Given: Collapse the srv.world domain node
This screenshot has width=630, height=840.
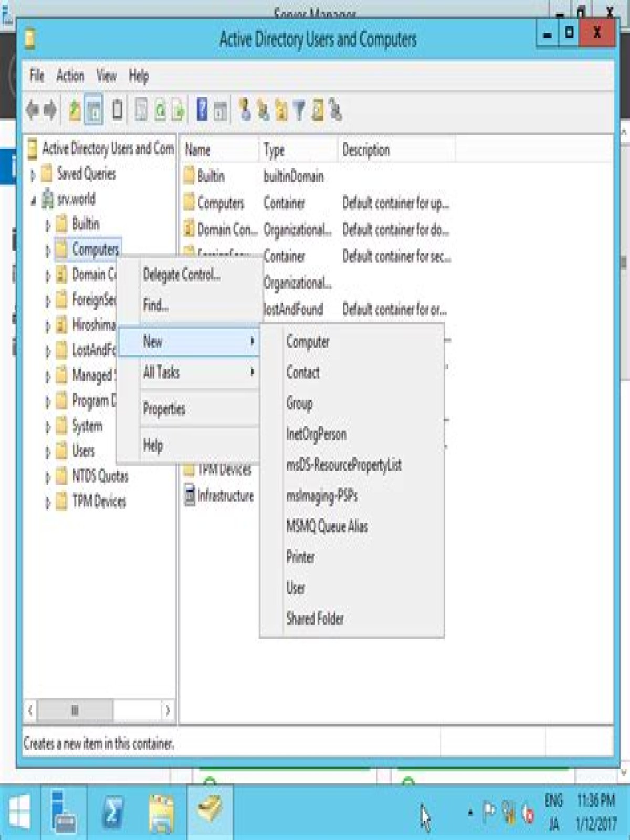Looking at the screenshot, I should (33, 200).
